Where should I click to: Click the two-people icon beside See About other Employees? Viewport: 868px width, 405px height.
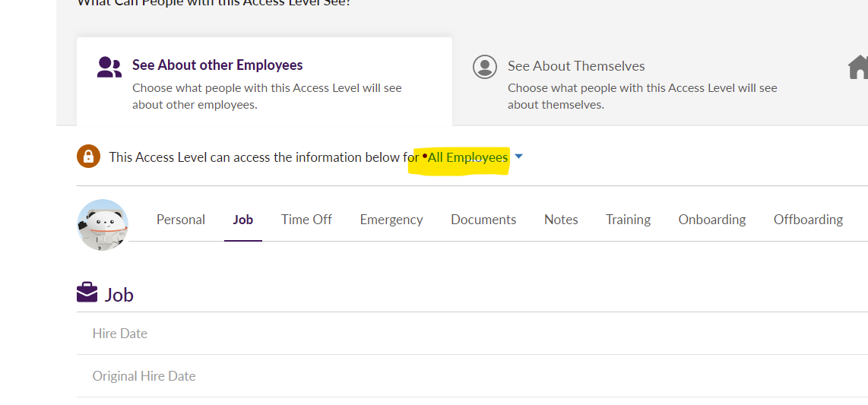point(109,68)
